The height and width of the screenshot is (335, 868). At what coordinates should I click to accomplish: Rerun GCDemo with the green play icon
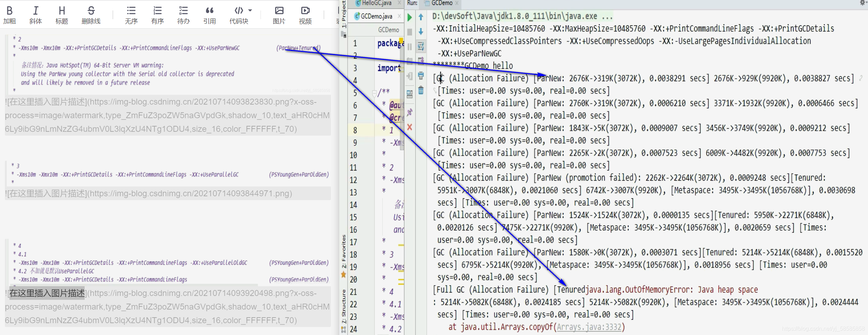tap(410, 17)
